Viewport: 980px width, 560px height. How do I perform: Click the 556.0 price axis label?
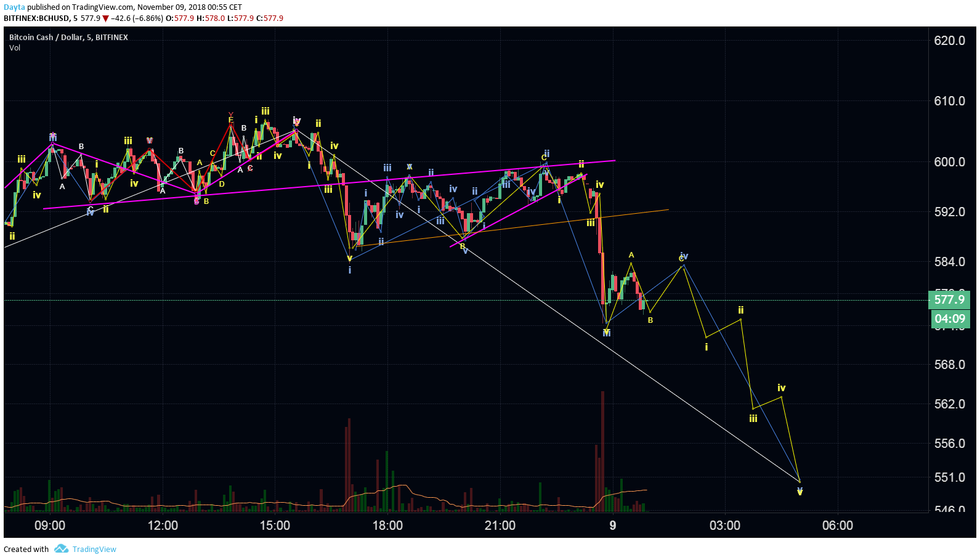pos(949,444)
